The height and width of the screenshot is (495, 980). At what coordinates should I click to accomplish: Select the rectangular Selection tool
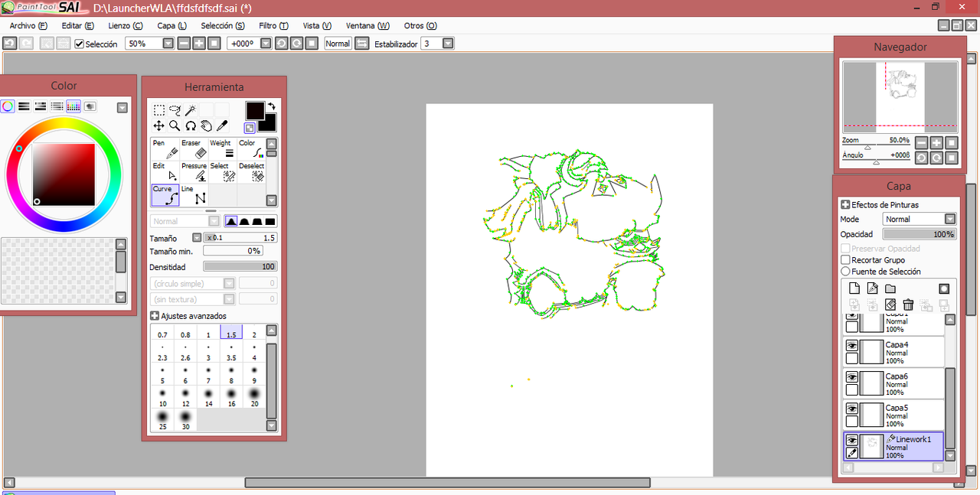(x=159, y=110)
